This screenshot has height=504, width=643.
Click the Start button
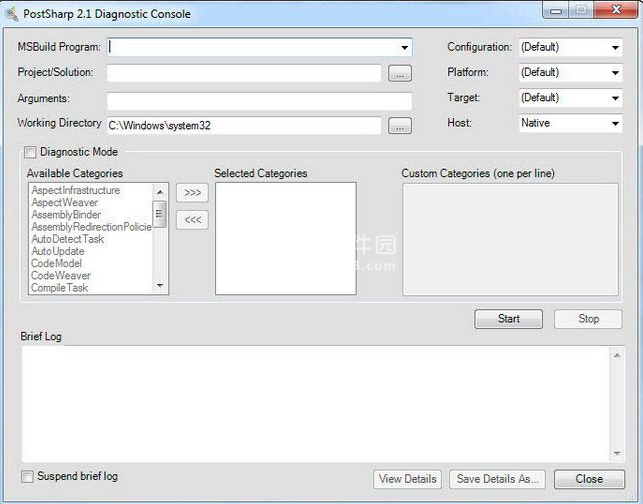point(508,319)
